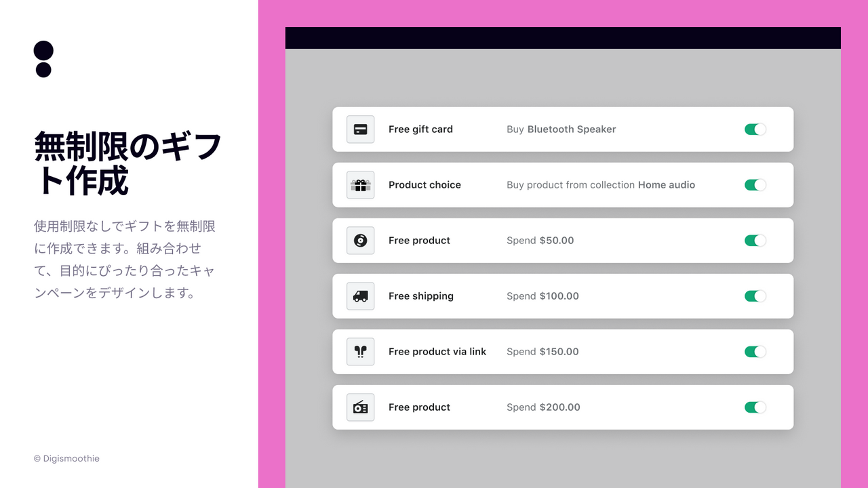The height and width of the screenshot is (488, 868).
Task: Click the gift card icon in the first row
Action: tap(361, 129)
